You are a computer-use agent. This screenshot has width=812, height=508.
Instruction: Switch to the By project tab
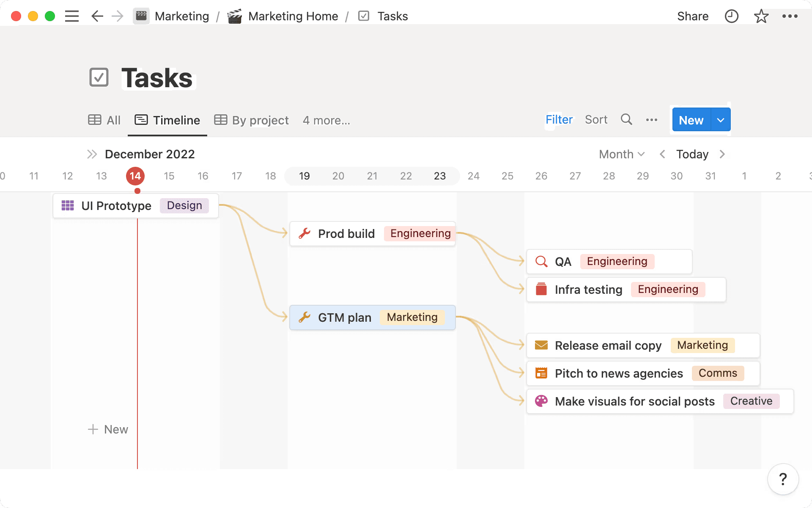point(251,120)
